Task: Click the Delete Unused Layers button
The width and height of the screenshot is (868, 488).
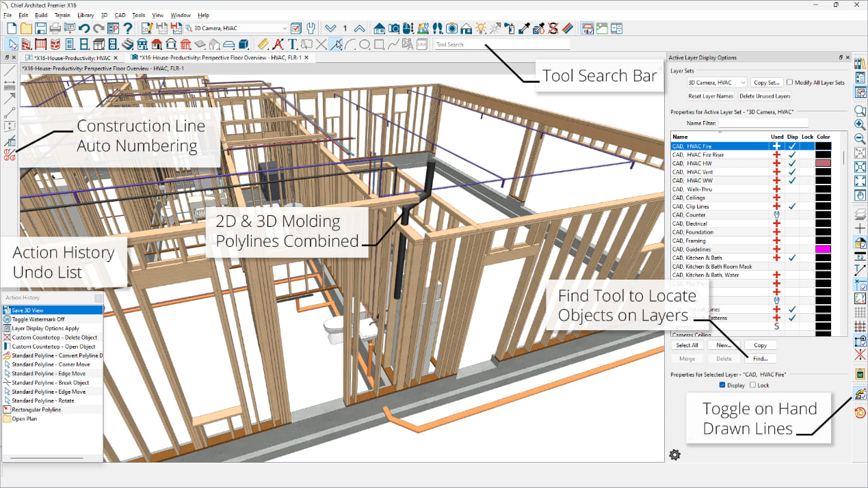Action: 766,95
